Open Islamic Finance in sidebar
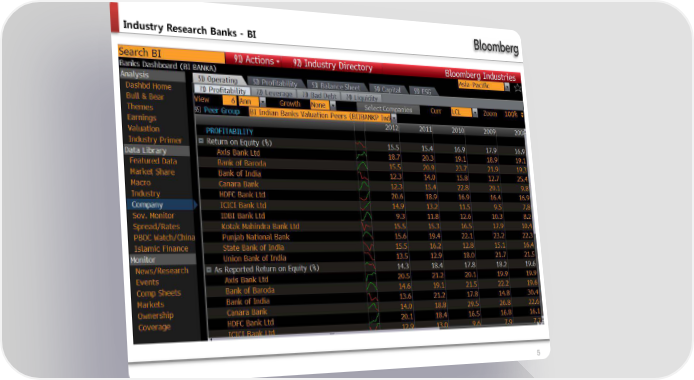The width and height of the screenshot is (694, 380). (161, 249)
